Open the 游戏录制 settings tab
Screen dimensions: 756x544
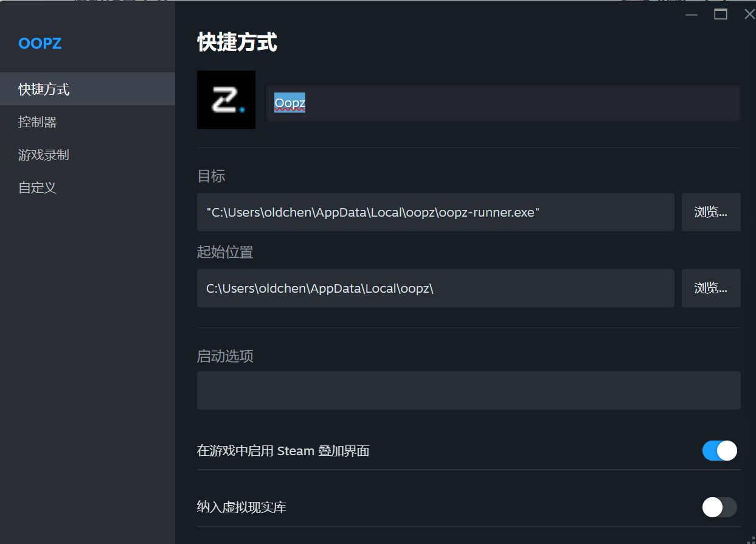[88, 155]
